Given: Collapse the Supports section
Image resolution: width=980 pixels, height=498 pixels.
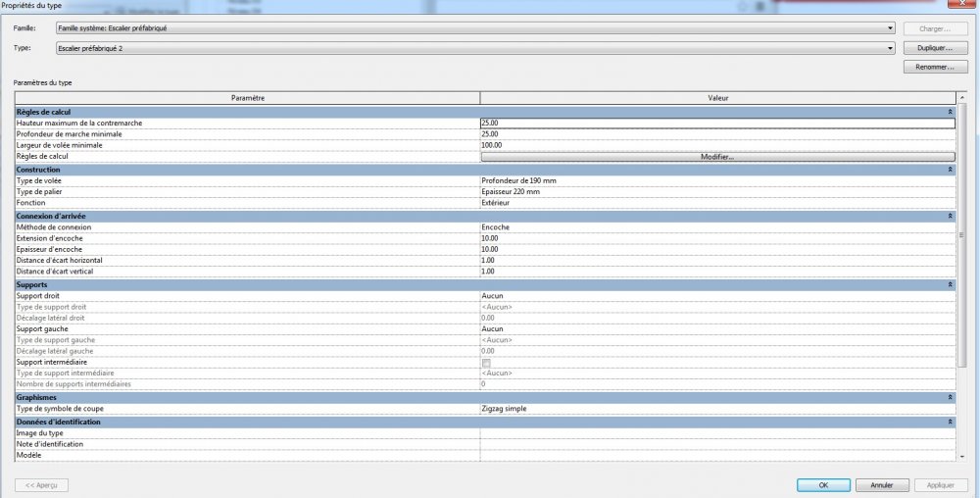Looking at the screenshot, I should pyautogui.click(x=950, y=285).
